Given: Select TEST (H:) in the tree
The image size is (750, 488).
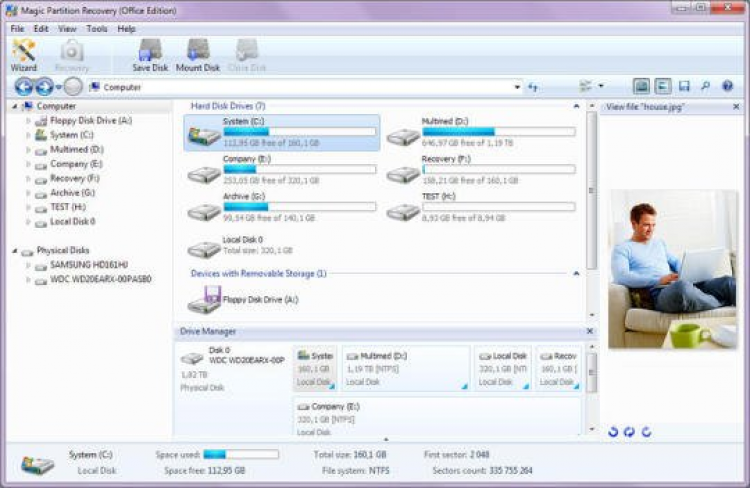Looking at the screenshot, I should pos(68,207).
